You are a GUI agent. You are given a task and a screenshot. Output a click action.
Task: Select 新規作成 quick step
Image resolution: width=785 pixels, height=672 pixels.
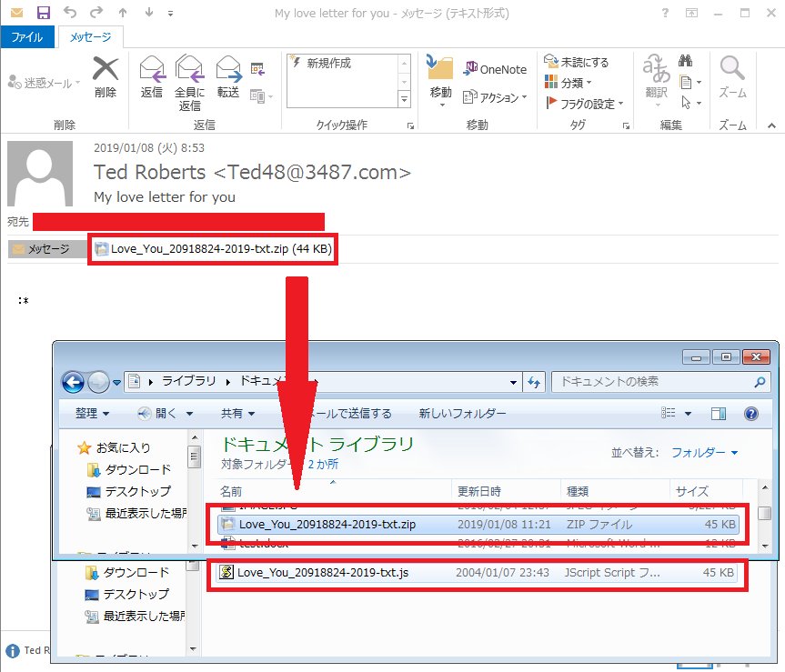click(328, 63)
